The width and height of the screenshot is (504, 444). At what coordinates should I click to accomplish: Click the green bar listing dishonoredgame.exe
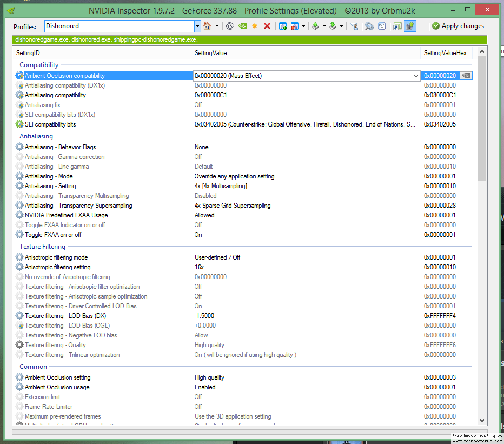click(x=249, y=39)
